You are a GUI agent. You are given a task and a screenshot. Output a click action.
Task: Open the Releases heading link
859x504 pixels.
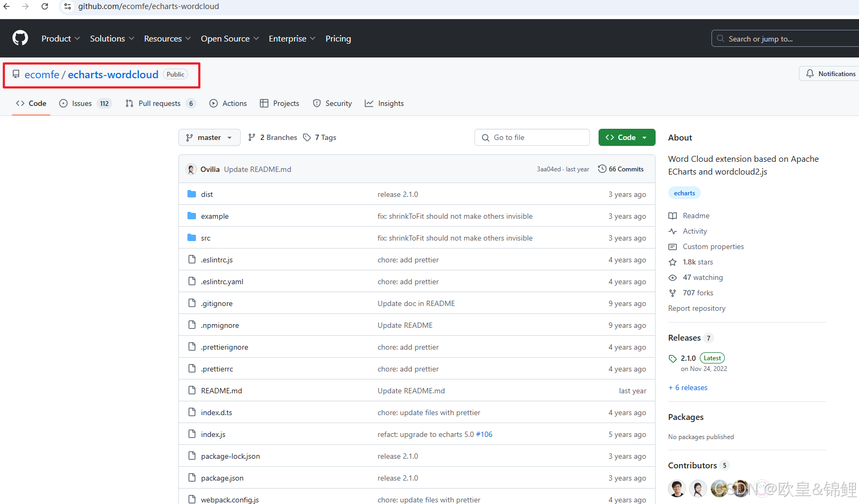click(684, 338)
